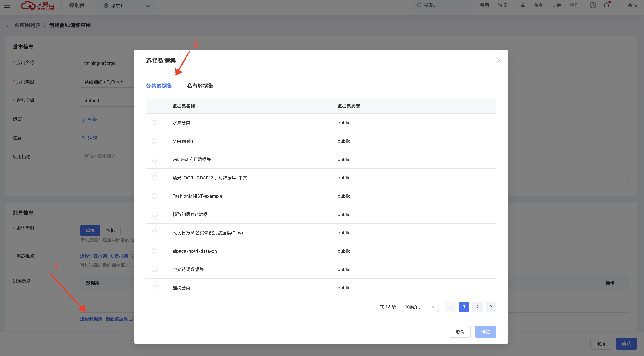This screenshot has height=356, width=644.
Task: Open the hamburger menu icon
Action: tap(7, 5)
